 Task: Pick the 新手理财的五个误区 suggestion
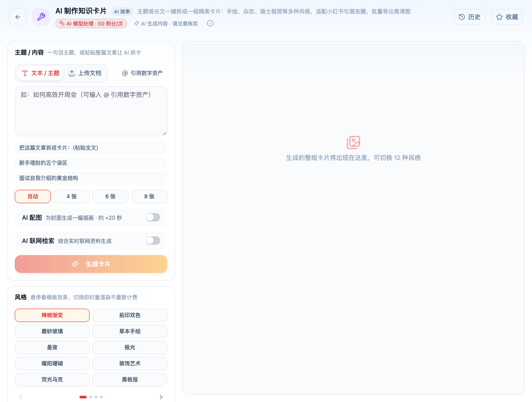pyautogui.click(x=91, y=163)
